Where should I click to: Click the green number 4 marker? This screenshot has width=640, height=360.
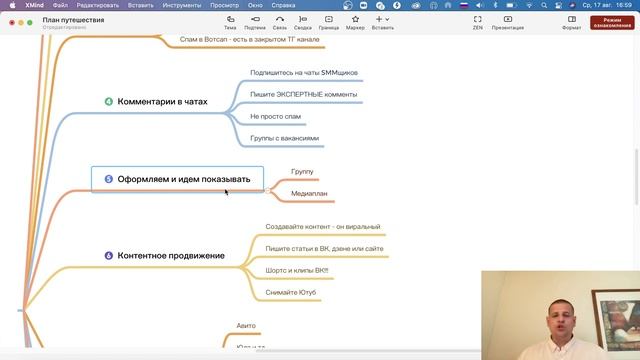click(109, 102)
